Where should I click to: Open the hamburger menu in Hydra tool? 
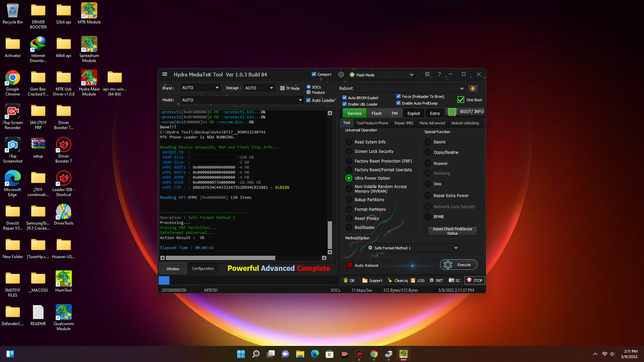165,74
